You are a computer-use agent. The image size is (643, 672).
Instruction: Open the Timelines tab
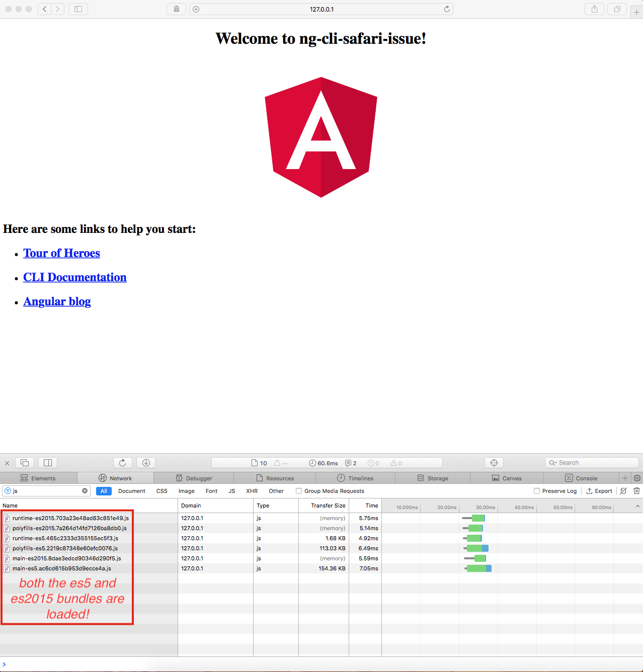[x=355, y=478]
